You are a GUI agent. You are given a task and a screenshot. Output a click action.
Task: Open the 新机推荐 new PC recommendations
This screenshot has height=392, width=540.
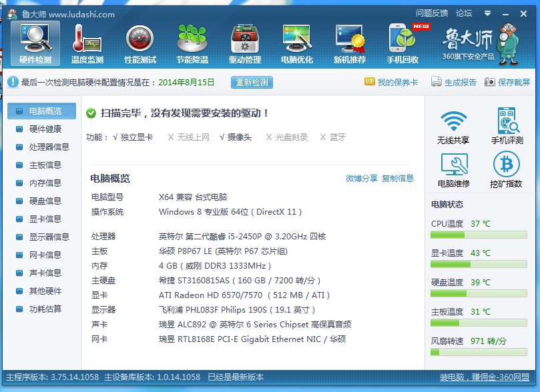tap(350, 43)
